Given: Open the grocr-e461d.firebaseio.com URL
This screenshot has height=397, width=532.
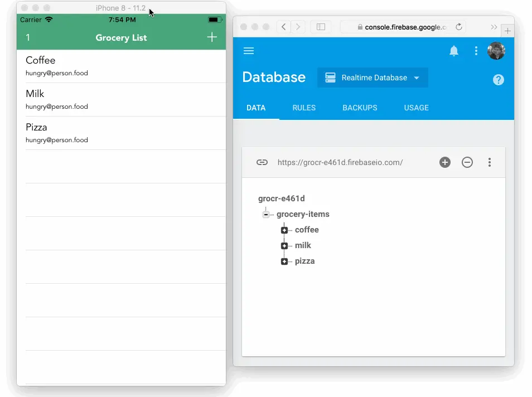Looking at the screenshot, I should [x=340, y=162].
